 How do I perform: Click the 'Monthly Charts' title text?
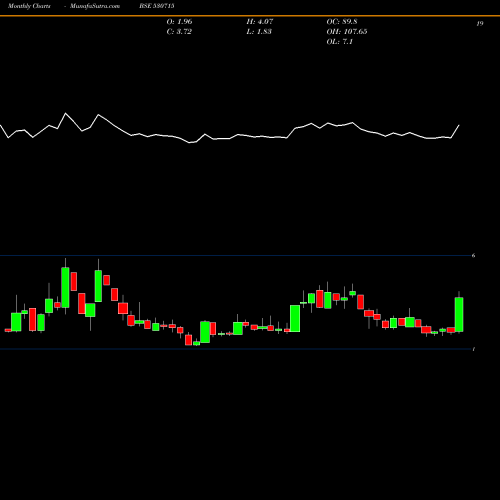click(29, 6)
